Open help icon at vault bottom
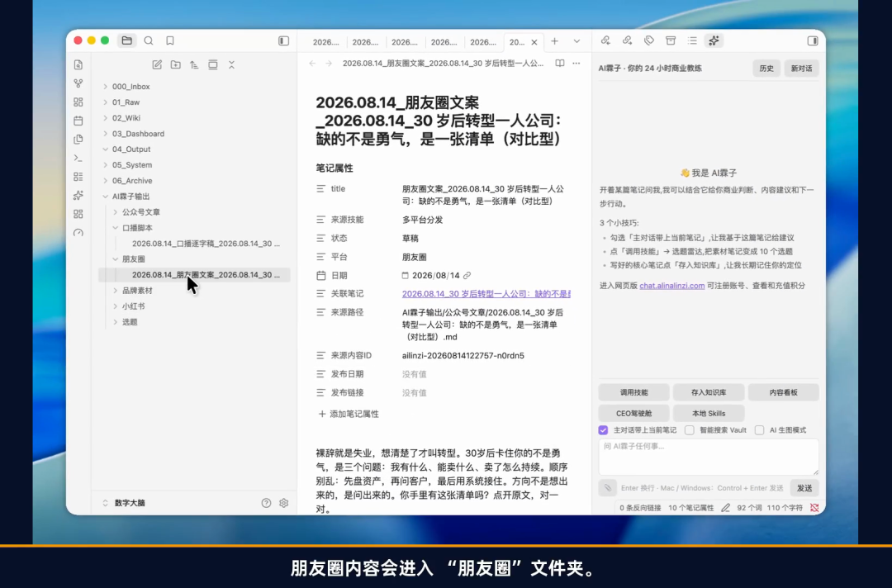 pos(266,503)
